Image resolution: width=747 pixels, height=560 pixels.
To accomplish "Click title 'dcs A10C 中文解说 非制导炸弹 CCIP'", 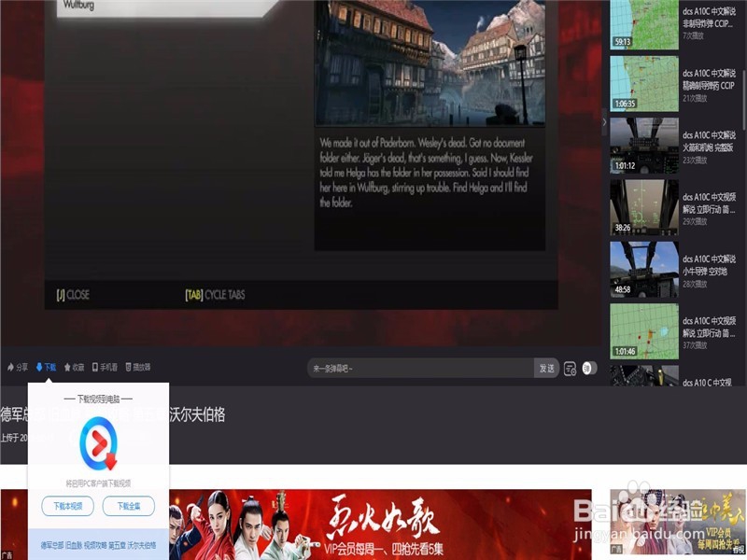I will coord(709,17).
